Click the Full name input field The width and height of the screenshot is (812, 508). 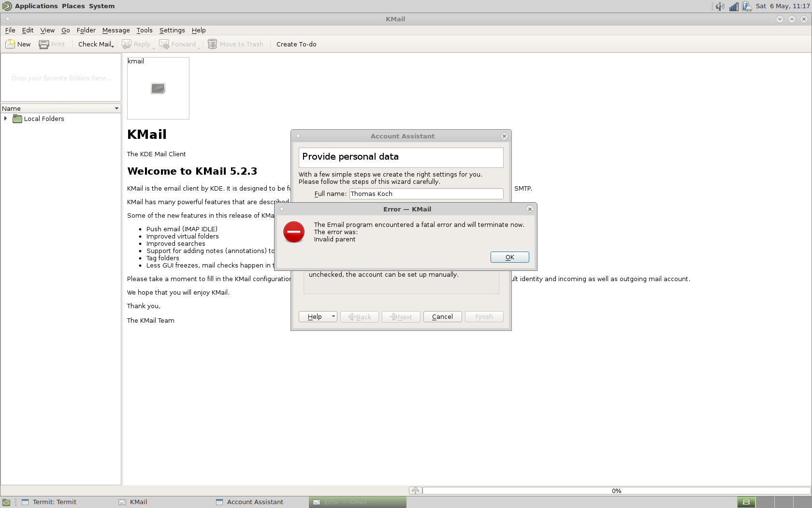tap(426, 194)
